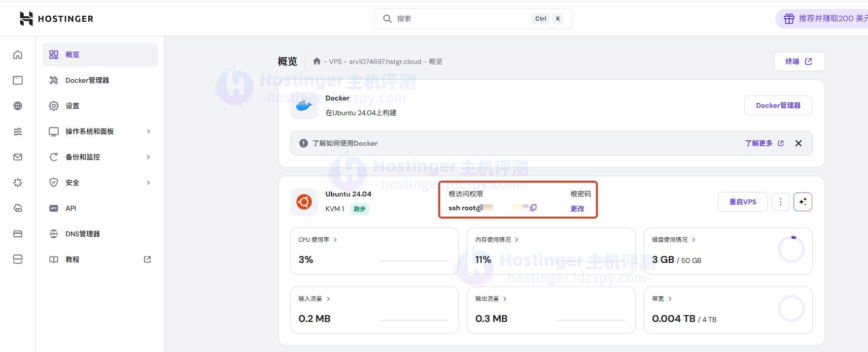Click Docker管理器 button in Docker card
The image size is (868, 352).
pyautogui.click(x=778, y=105)
